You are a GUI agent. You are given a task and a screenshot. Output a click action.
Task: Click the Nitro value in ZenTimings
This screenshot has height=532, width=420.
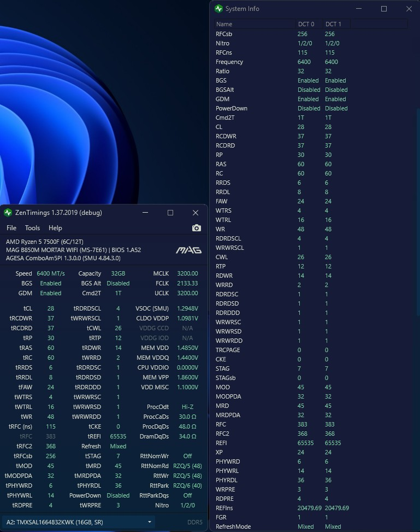click(x=187, y=505)
